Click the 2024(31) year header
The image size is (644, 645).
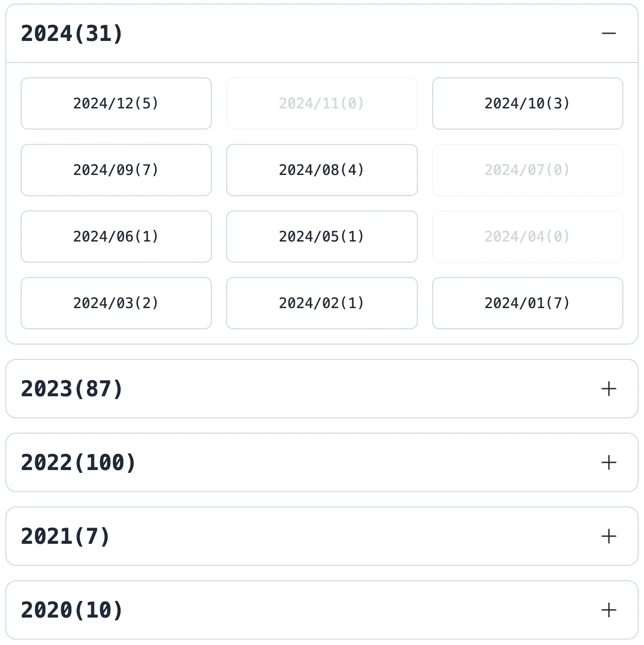coord(72,33)
